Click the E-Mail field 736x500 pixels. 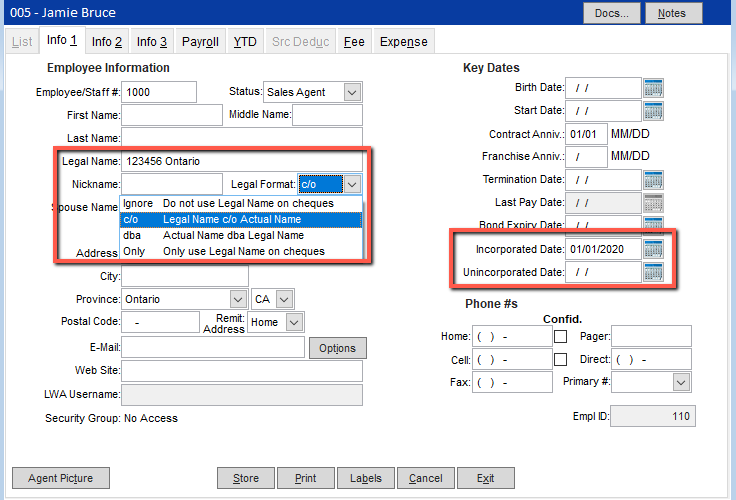click(x=213, y=347)
